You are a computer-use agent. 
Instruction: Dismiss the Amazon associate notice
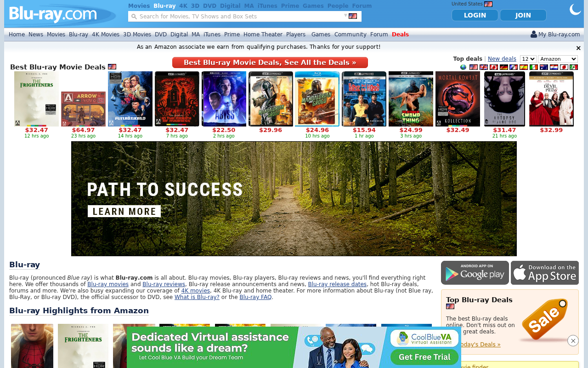(578, 48)
